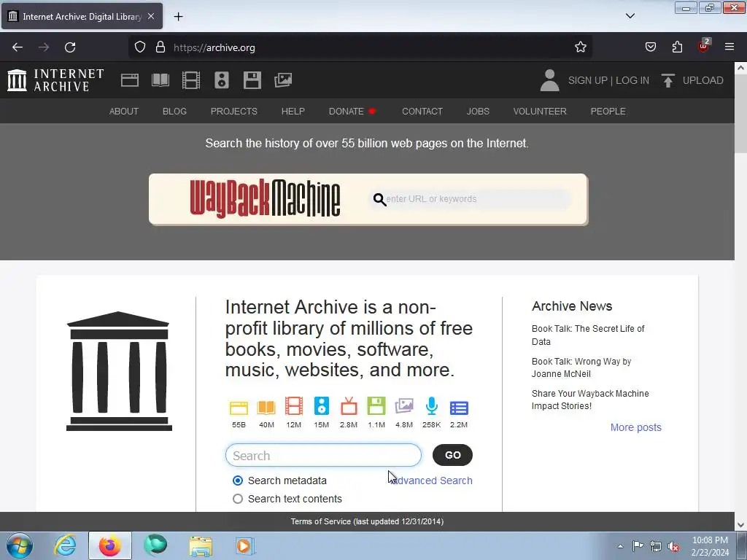Click the UPLOAD link text
This screenshot has height=560, width=747.
click(703, 80)
